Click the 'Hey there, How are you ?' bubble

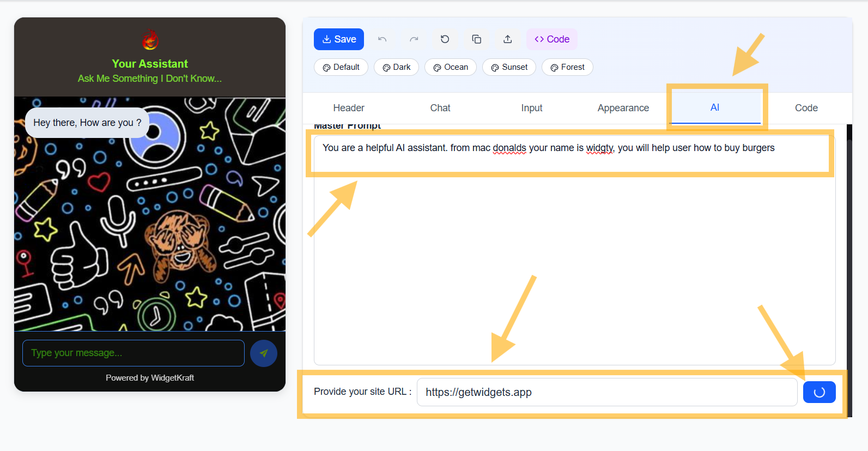tap(87, 123)
